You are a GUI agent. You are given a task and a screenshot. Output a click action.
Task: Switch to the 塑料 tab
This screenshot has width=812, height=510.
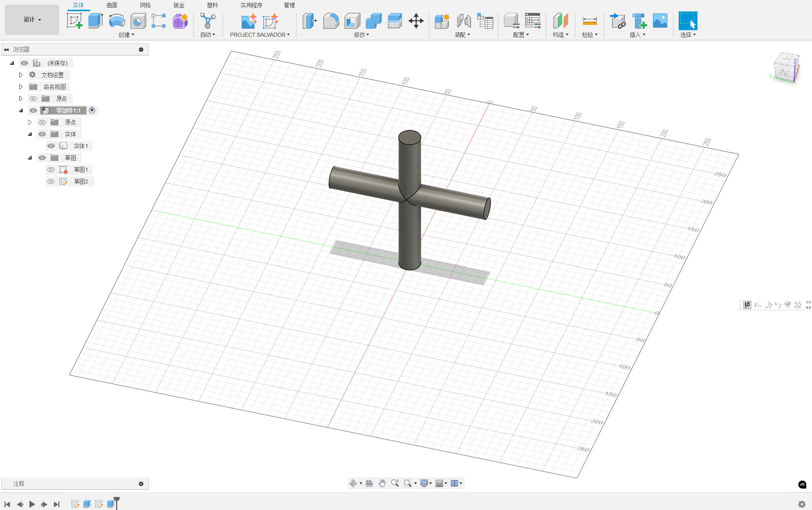[213, 5]
